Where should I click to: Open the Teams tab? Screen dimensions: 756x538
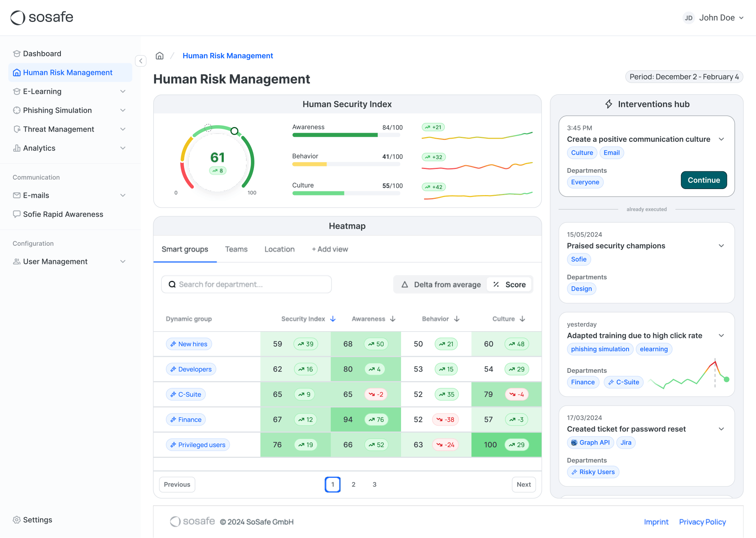click(x=236, y=249)
